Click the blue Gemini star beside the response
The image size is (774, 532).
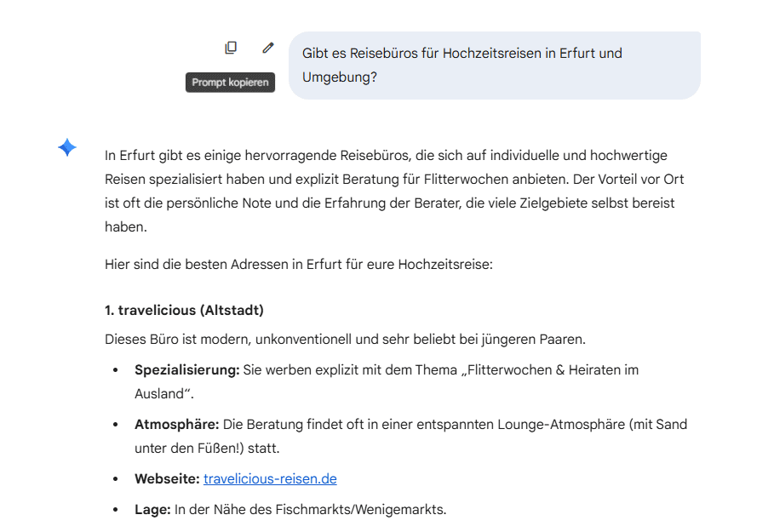pyautogui.click(x=66, y=147)
